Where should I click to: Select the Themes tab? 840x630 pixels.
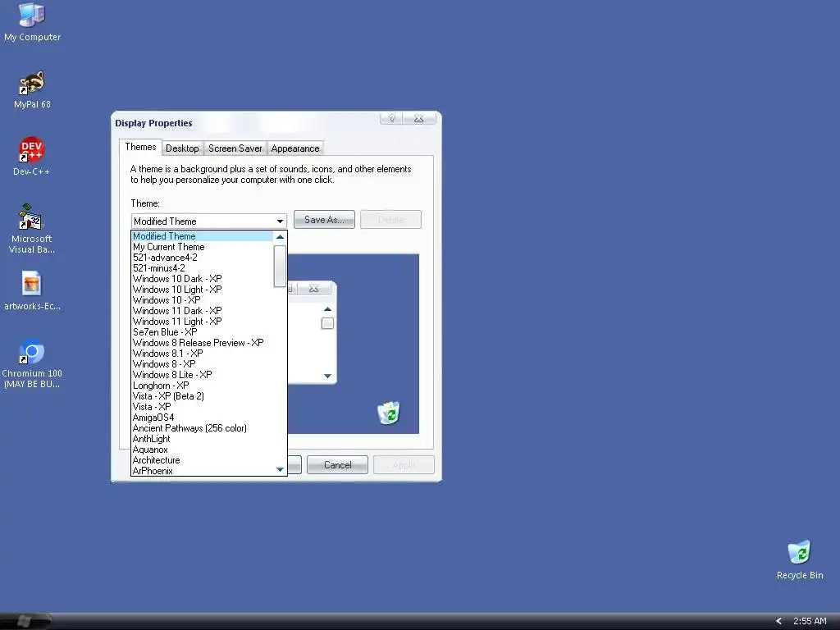pyautogui.click(x=140, y=148)
